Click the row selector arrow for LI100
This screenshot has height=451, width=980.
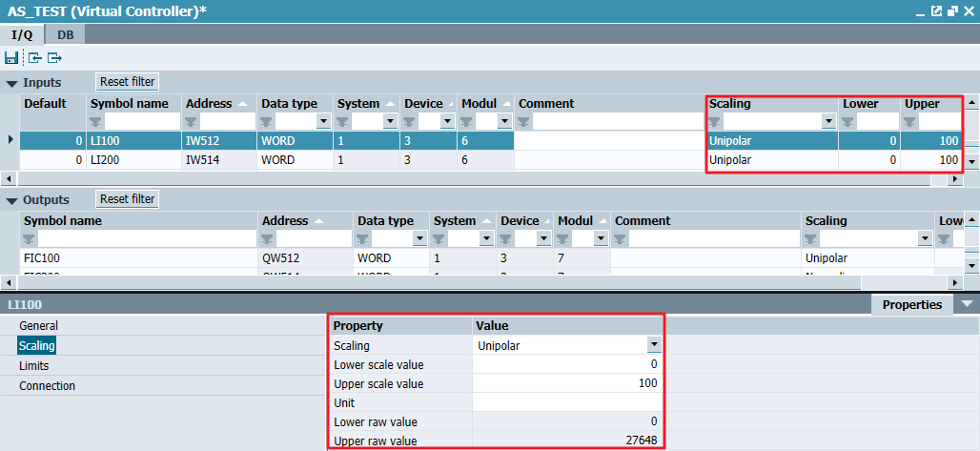coord(10,140)
